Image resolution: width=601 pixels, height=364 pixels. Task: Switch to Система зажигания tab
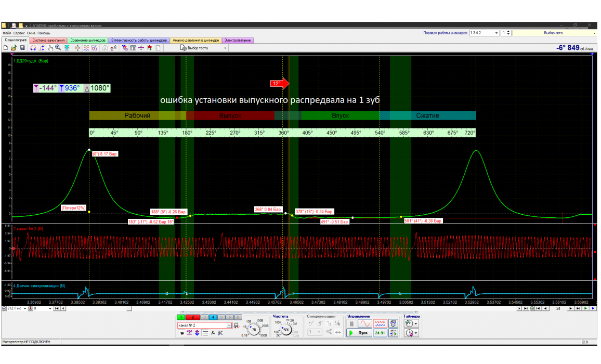[x=47, y=40]
